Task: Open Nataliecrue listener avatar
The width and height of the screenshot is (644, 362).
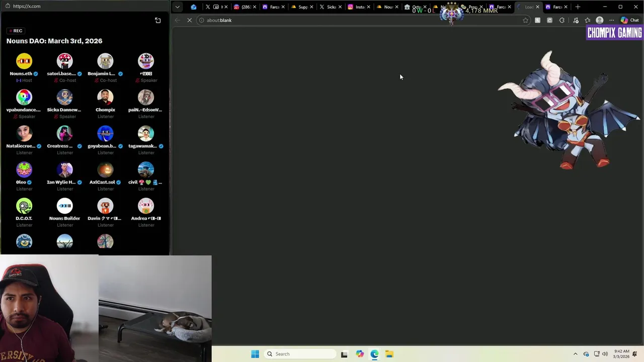Action: pos(24,133)
